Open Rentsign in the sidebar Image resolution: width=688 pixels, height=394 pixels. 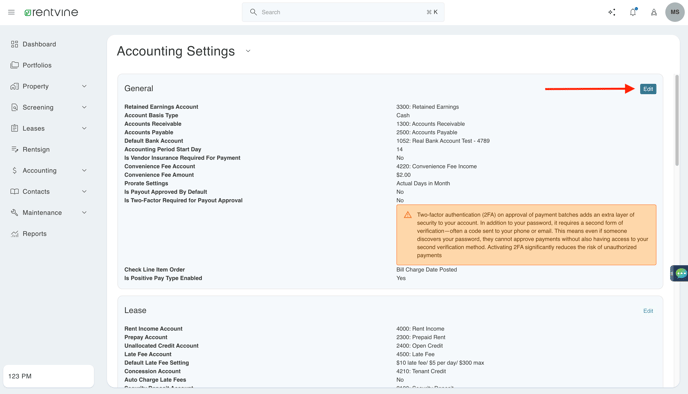36,149
